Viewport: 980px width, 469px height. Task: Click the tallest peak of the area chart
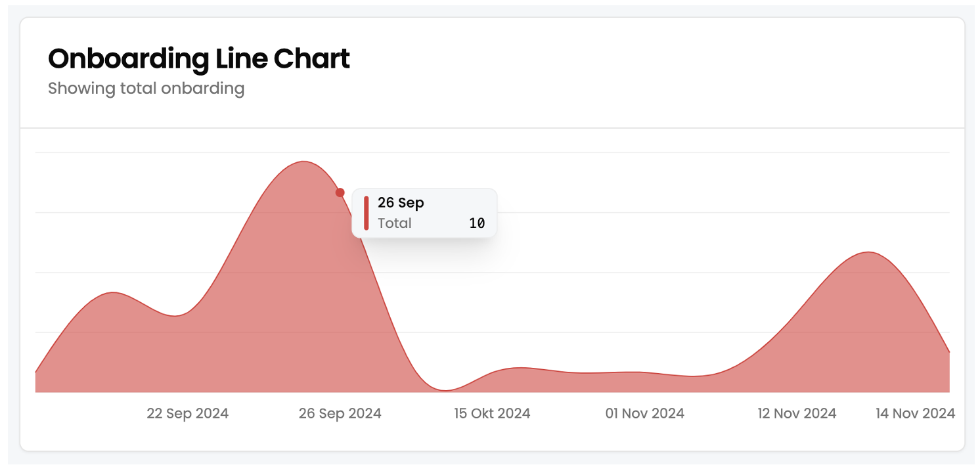pyautogui.click(x=303, y=162)
